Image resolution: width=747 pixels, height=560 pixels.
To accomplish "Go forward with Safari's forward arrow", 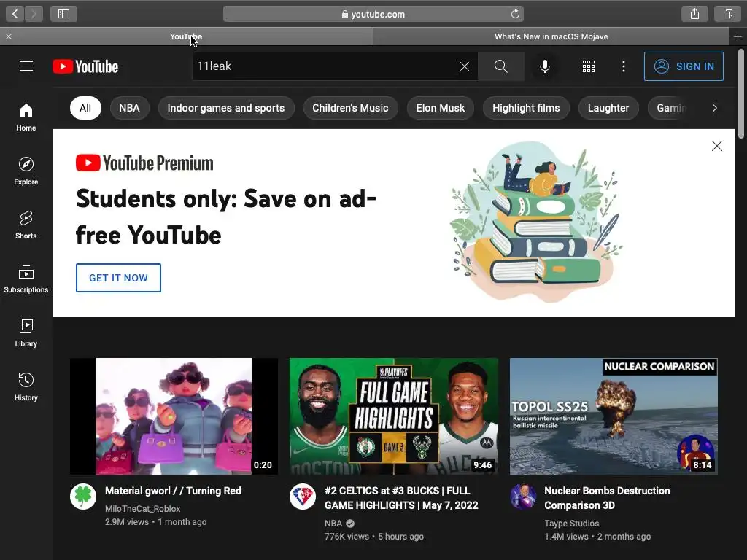I will pyautogui.click(x=34, y=14).
